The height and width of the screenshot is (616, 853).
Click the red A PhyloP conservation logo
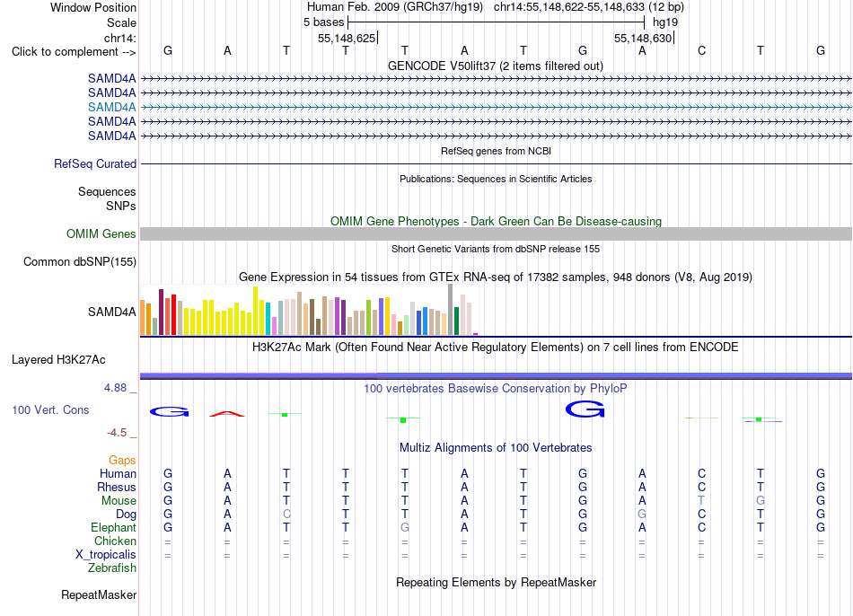(x=227, y=414)
